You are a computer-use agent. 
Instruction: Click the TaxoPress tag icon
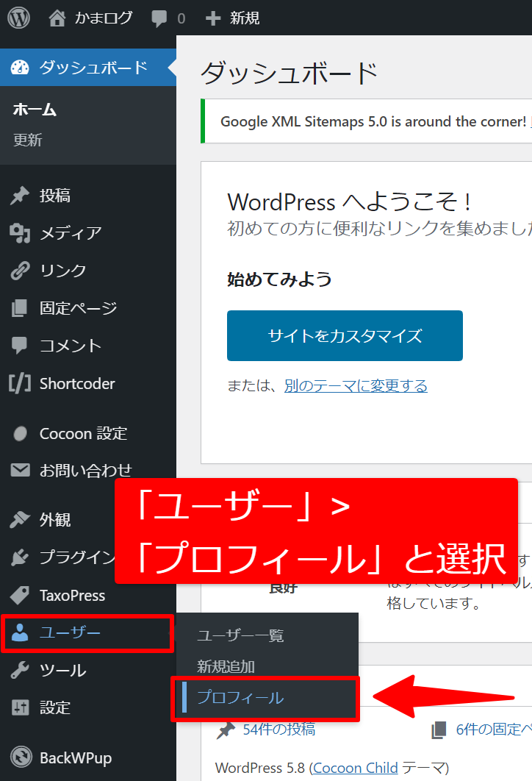point(20,595)
